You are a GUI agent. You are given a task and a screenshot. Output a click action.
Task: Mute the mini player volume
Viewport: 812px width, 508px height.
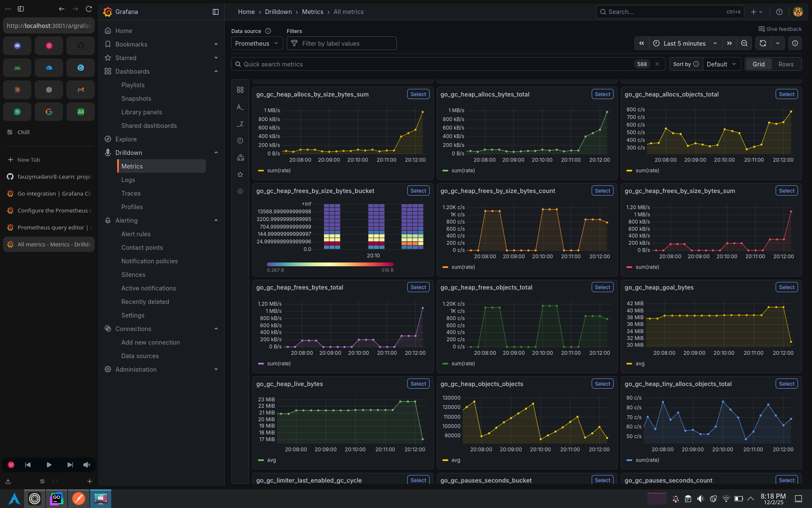[x=87, y=465]
